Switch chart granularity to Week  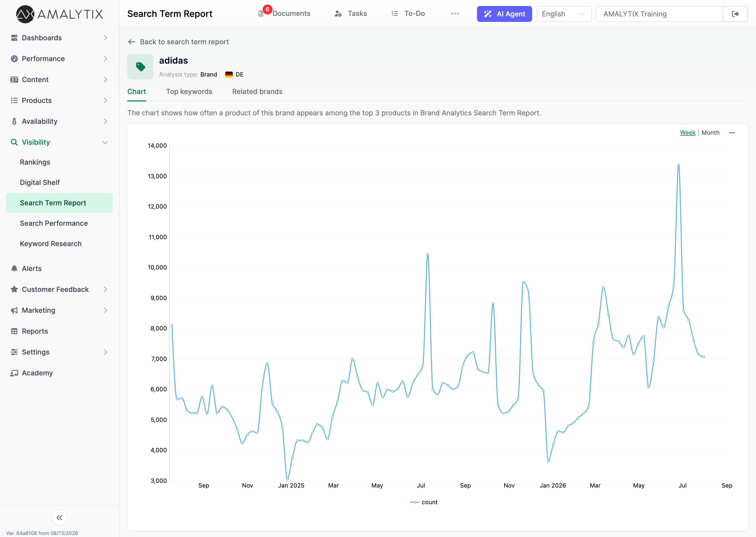pos(688,133)
